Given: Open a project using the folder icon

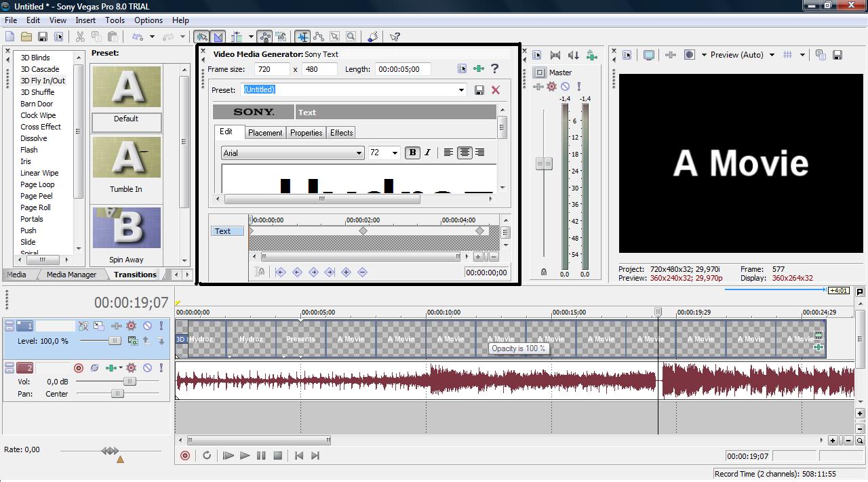Looking at the screenshot, I should point(26,37).
